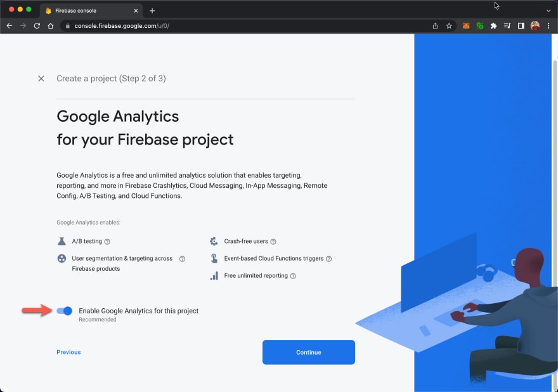Close the Firebase console tab
Image resolution: width=558 pixels, height=392 pixels.
136,11
